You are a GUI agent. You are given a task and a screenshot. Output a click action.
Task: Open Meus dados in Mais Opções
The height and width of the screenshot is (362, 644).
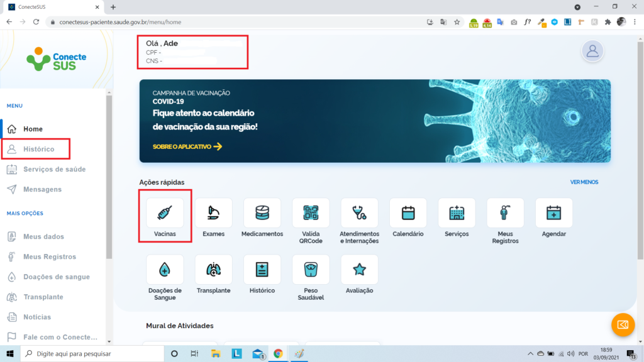[x=43, y=236]
